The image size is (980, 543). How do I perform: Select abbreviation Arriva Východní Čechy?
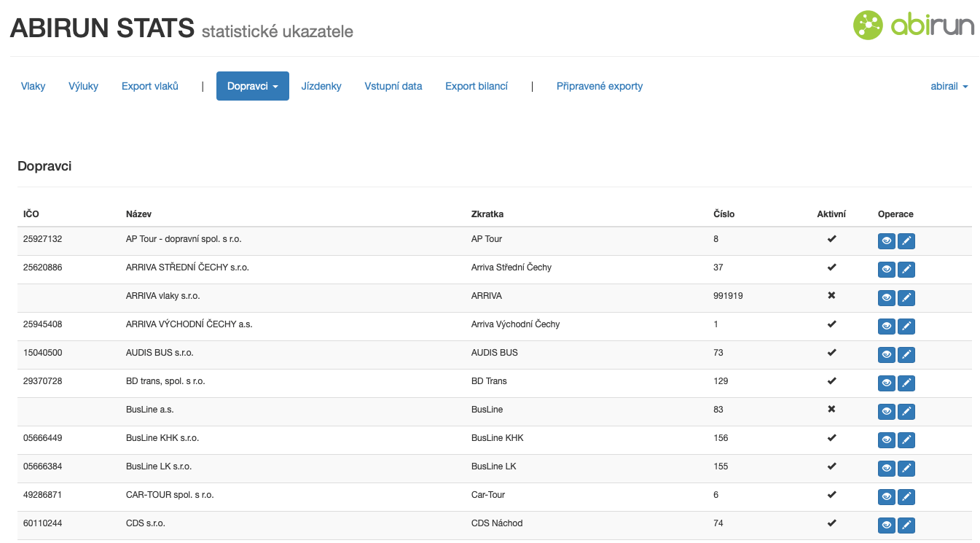pos(516,324)
